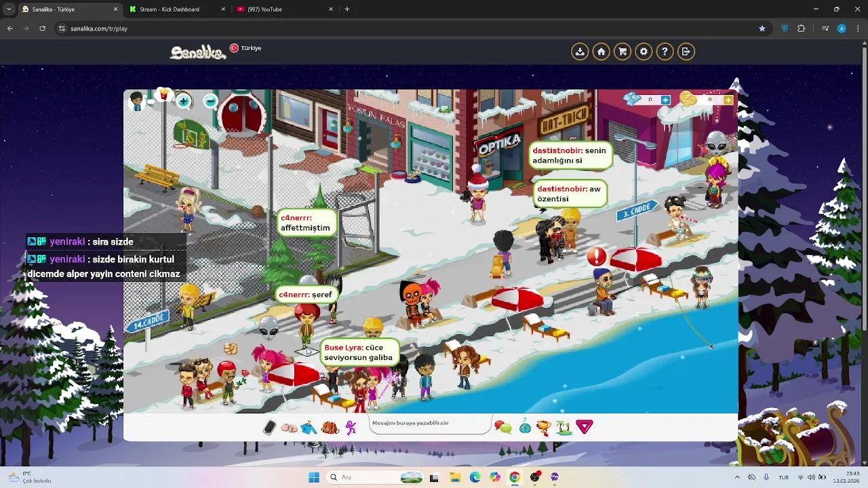Click dastistnobir's "aw özentisi" bubble
This screenshot has width=868, height=488.
tap(569, 194)
